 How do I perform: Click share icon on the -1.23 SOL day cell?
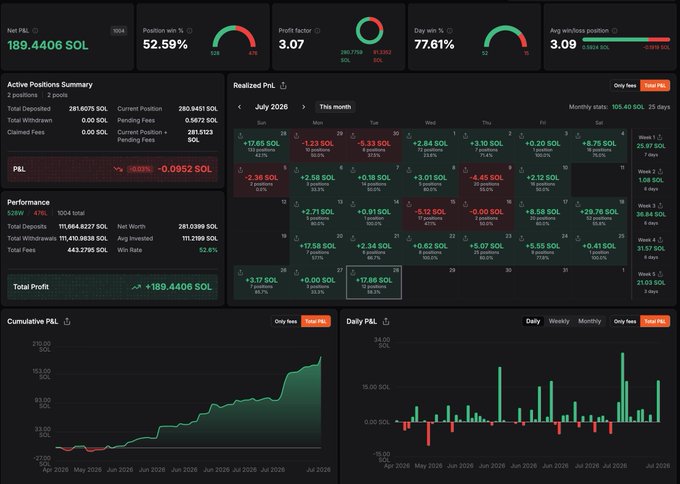click(297, 136)
